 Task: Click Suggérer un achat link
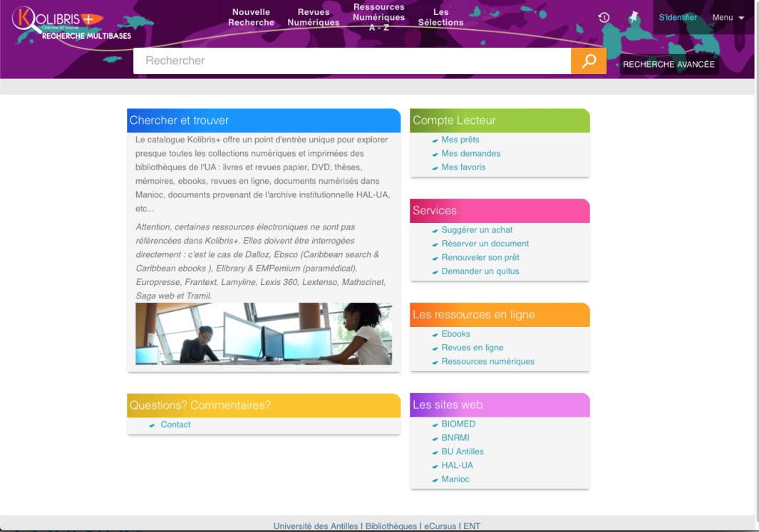click(476, 230)
